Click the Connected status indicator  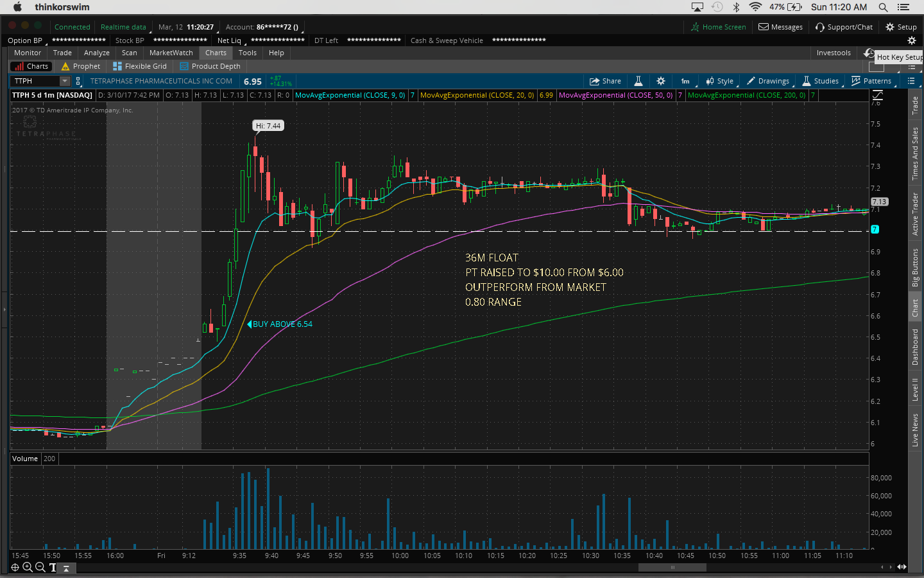pyautogui.click(x=72, y=27)
